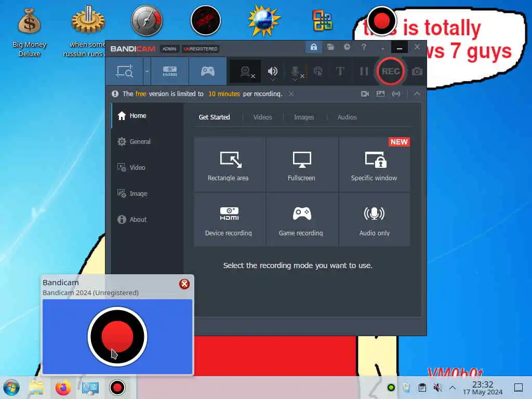Click green circle tray icon
The image size is (532, 399).
(x=391, y=388)
